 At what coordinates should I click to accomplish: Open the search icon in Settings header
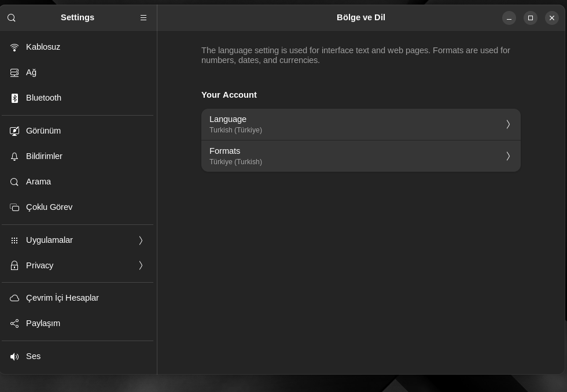tap(11, 18)
